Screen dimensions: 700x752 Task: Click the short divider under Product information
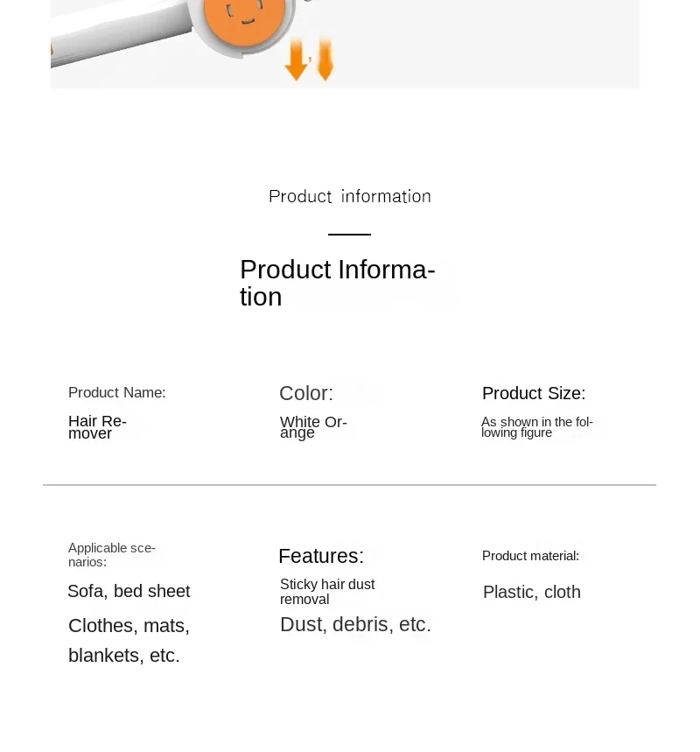pos(349,234)
